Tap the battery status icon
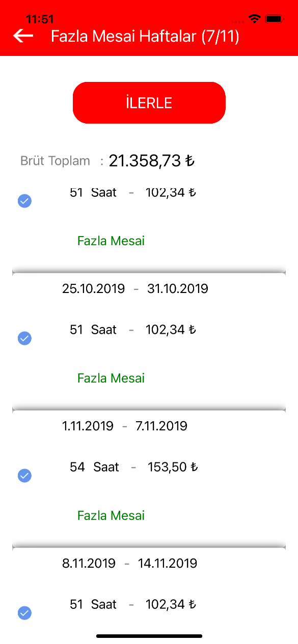The width and height of the screenshot is (298, 644). [x=274, y=19]
